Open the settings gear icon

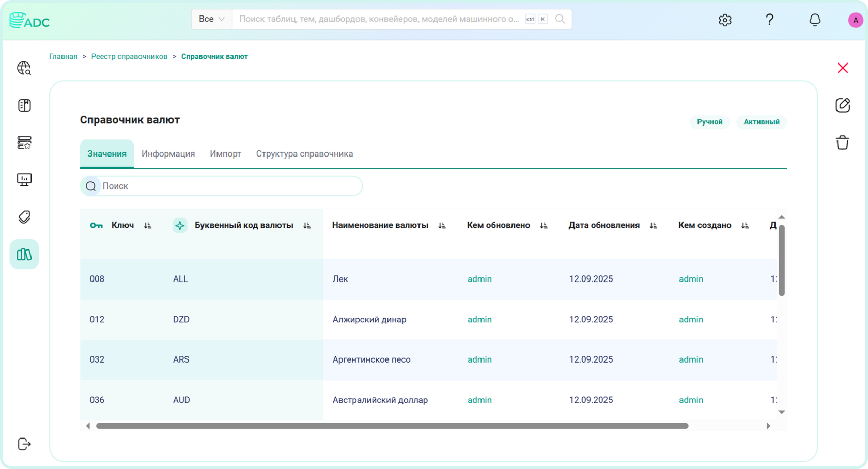725,20
